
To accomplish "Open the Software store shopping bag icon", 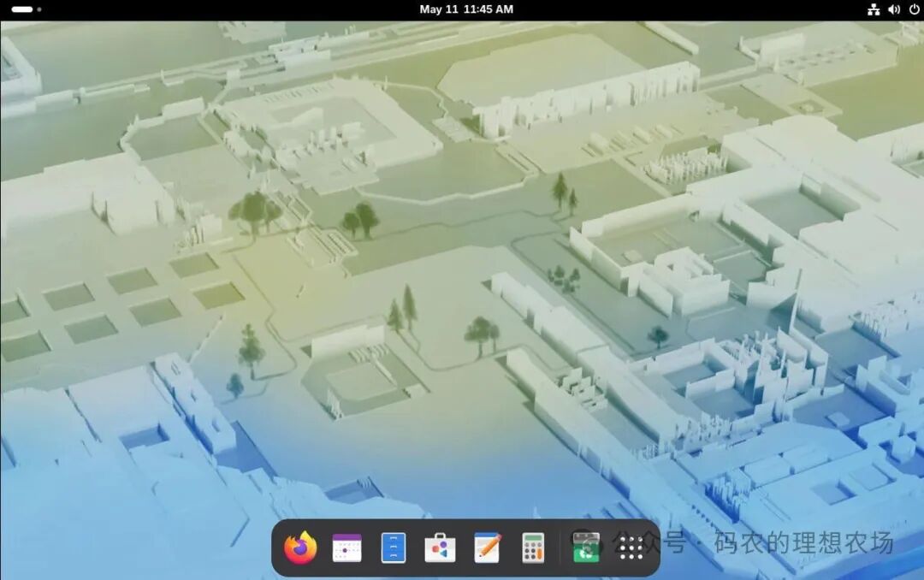I will coord(440,547).
